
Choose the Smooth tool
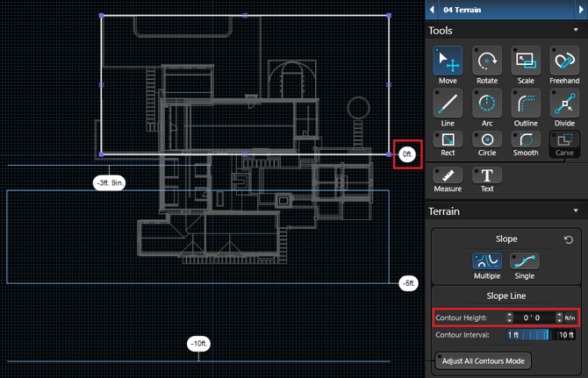pos(526,144)
